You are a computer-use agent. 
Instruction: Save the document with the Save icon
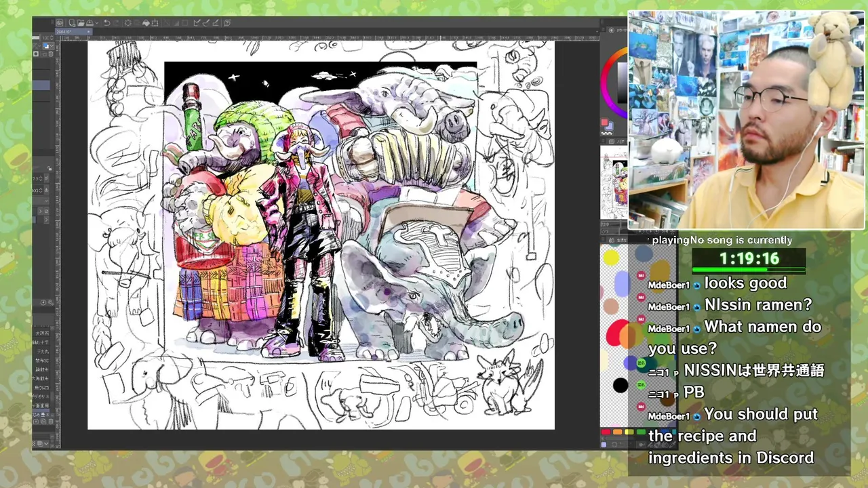point(90,23)
